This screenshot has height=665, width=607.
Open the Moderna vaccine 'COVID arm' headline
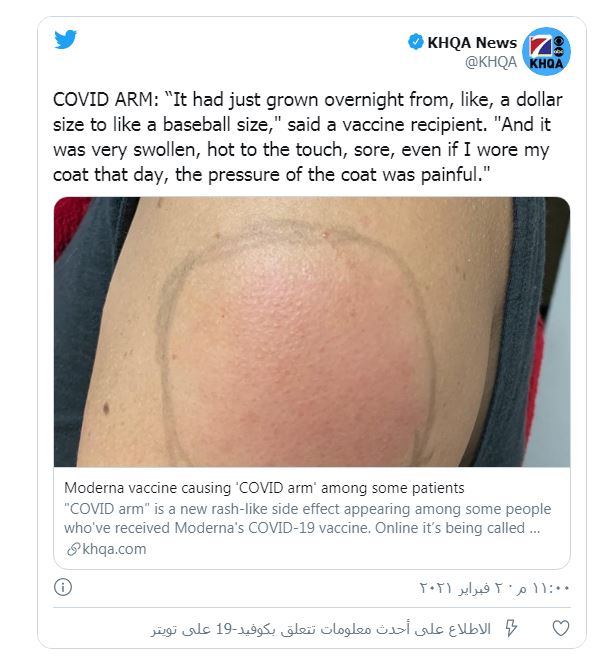coord(264,488)
